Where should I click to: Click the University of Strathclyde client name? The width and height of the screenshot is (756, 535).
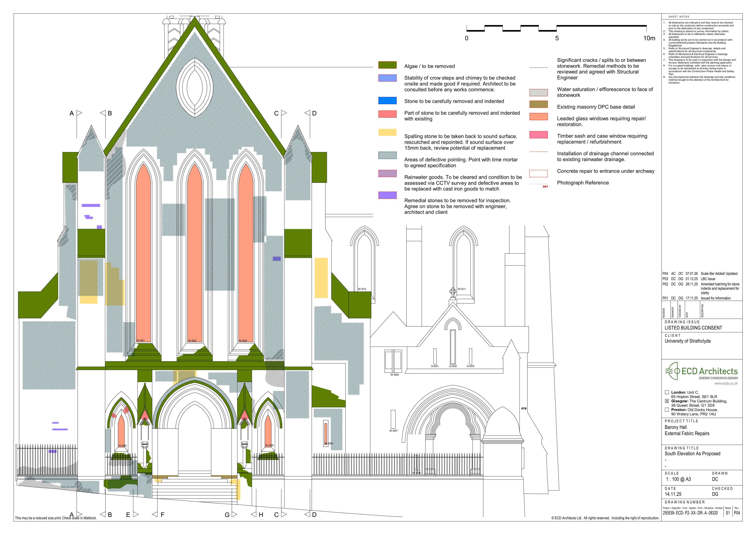point(688,341)
